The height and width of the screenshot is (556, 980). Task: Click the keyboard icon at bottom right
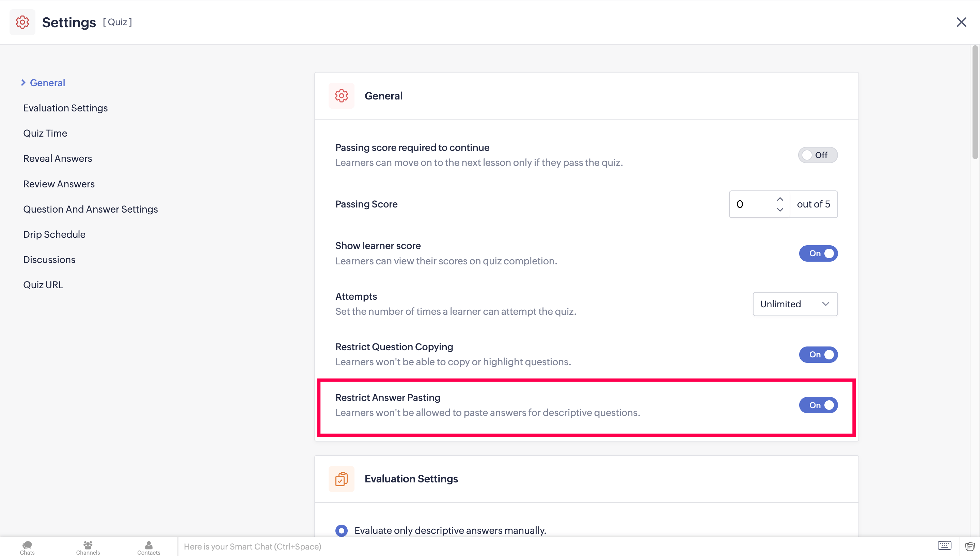point(944,546)
